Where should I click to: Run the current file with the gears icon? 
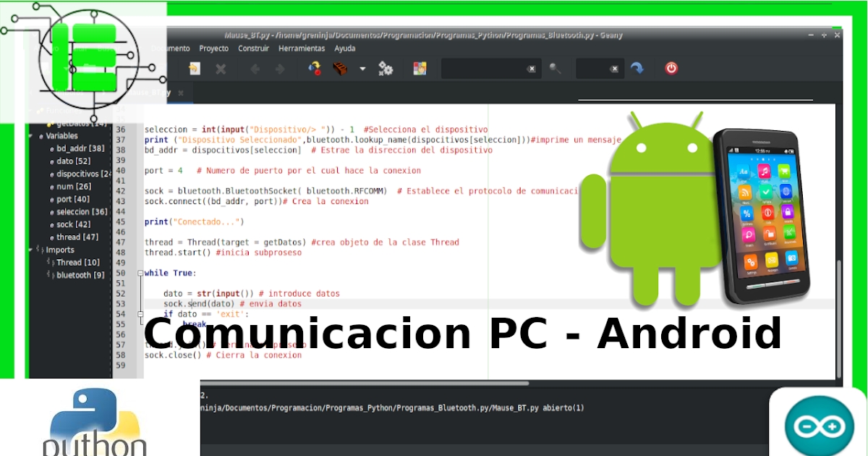pyautogui.click(x=386, y=69)
